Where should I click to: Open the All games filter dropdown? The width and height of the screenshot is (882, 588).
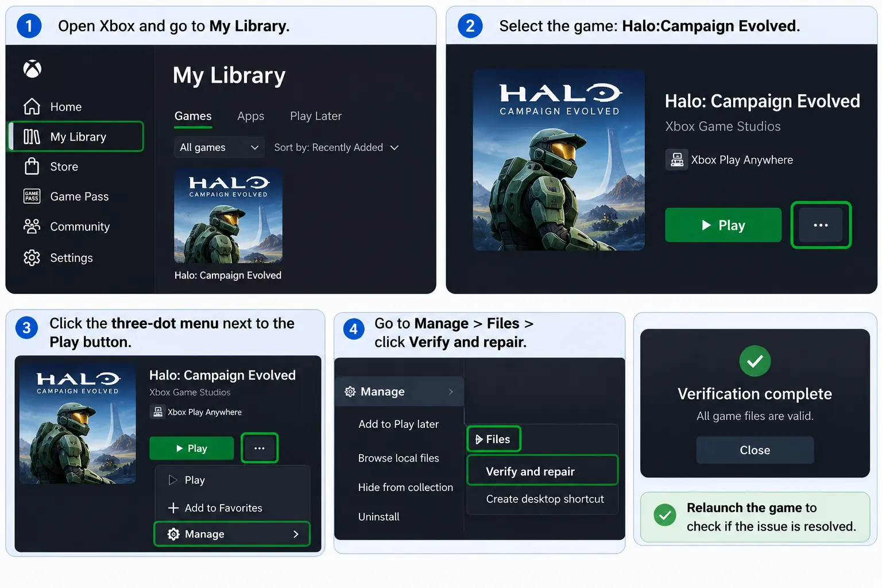[x=219, y=148]
